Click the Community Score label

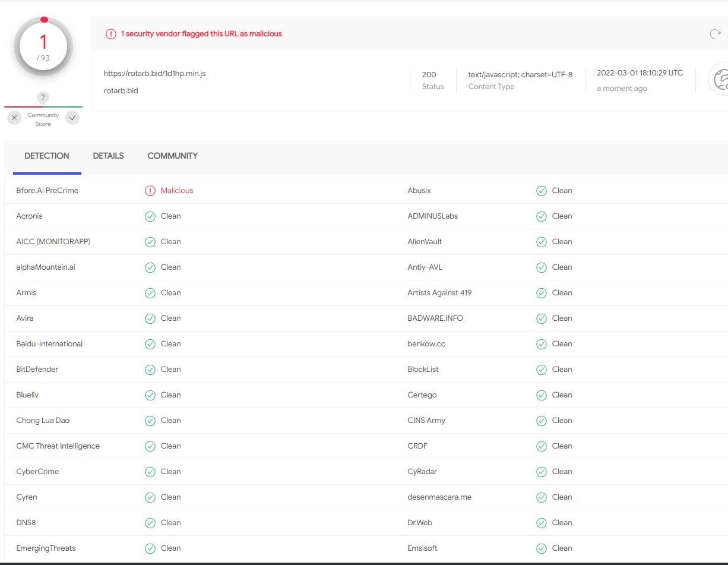[x=43, y=119]
